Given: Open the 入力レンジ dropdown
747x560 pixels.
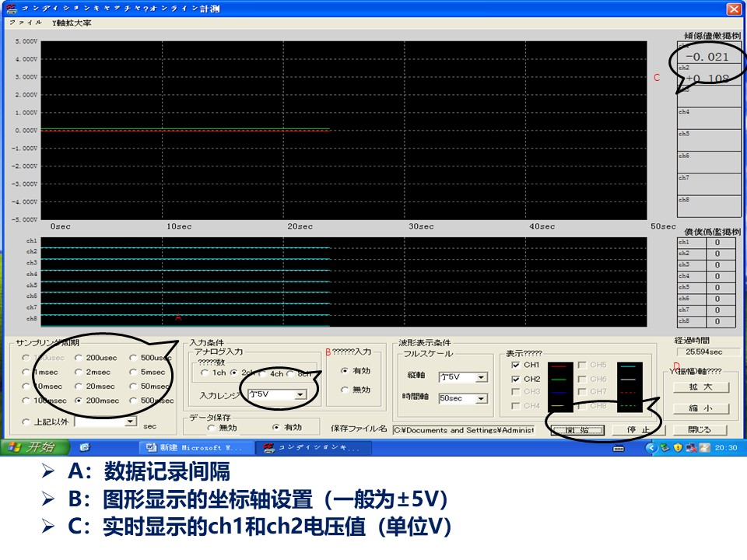Looking at the screenshot, I should [x=300, y=394].
